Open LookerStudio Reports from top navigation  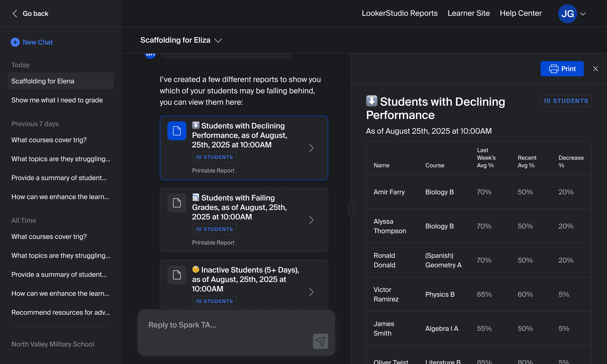400,13
